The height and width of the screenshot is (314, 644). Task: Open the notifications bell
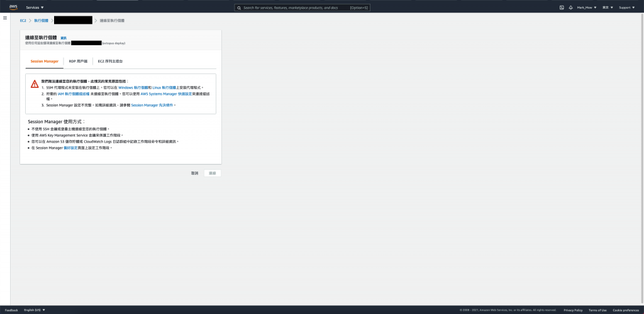tap(570, 8)
